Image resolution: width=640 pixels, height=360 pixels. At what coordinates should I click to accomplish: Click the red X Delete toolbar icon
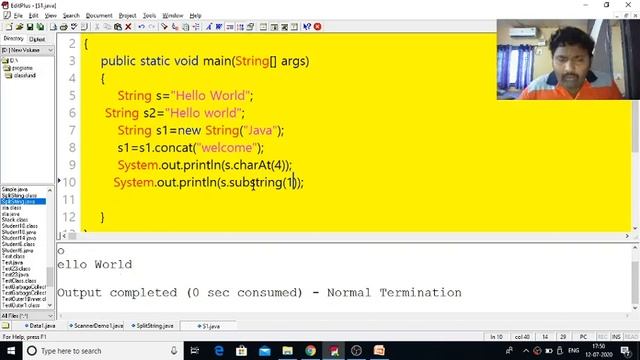(x=128, y=27)
